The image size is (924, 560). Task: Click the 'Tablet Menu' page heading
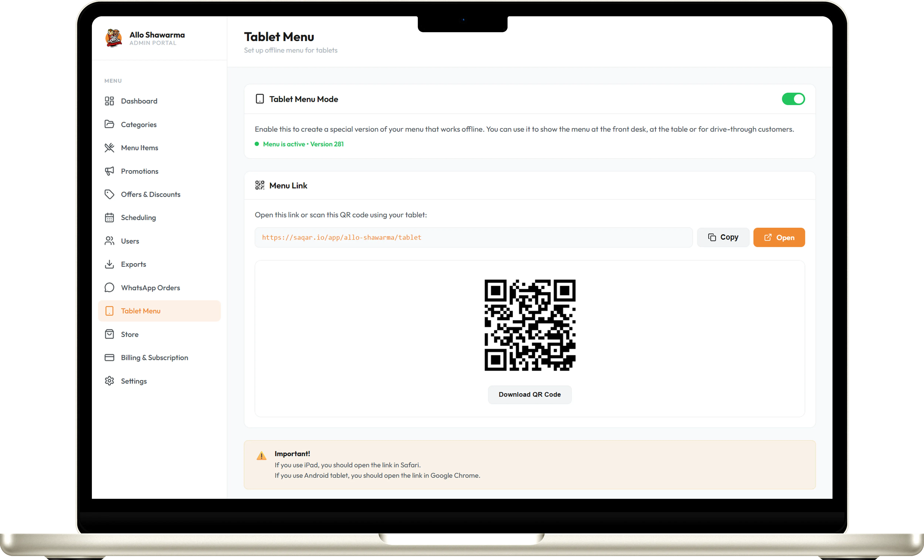click(279, 37)
